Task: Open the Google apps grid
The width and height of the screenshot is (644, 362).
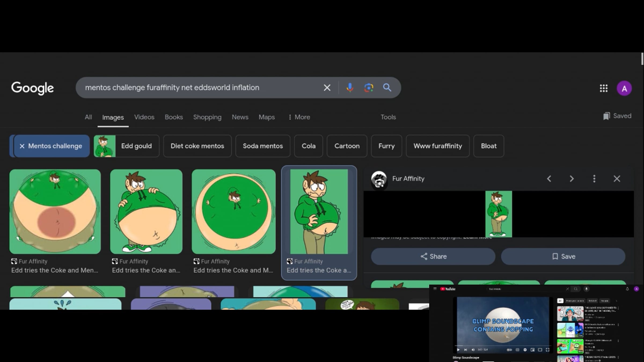Action: [603, 88]
